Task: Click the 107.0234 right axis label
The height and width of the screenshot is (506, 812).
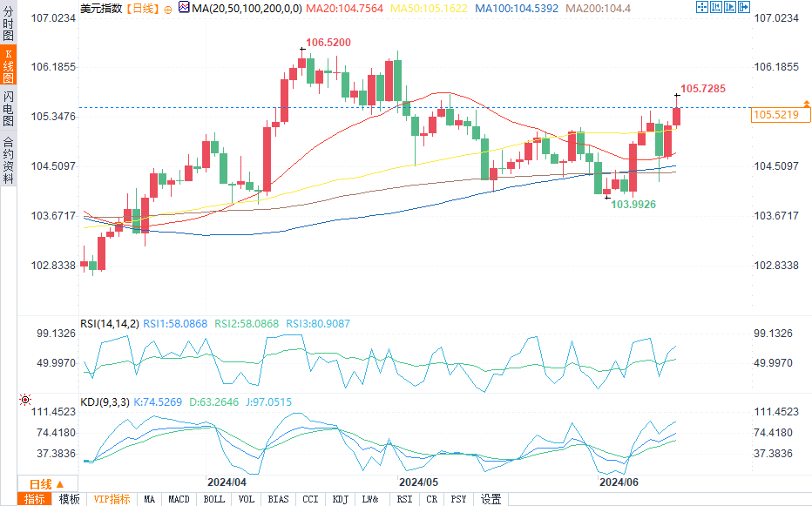Action: (776, 18)
